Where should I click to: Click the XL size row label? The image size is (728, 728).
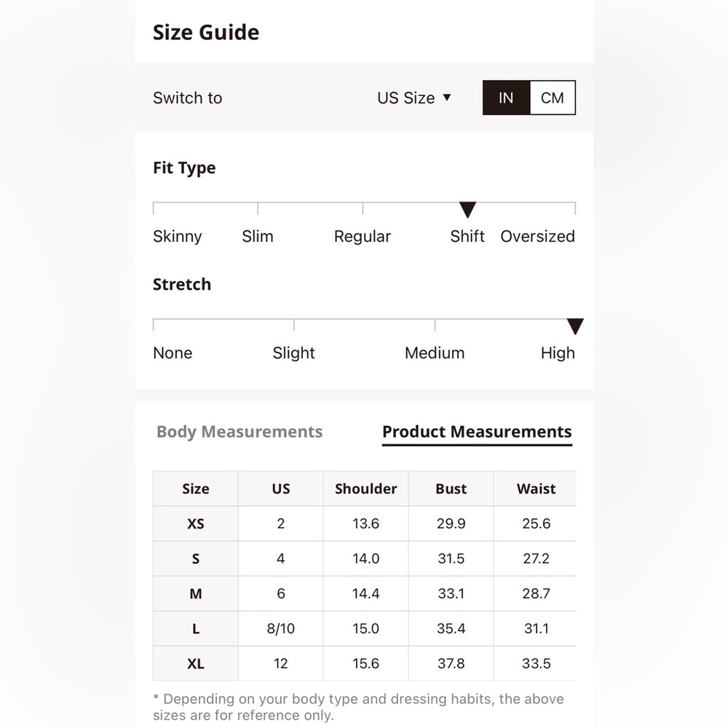click(195, 663)
